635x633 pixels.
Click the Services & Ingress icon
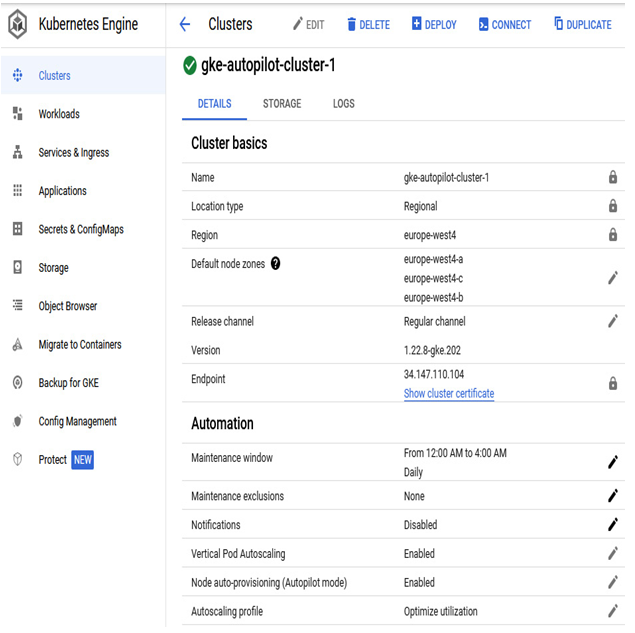point(17,152)
